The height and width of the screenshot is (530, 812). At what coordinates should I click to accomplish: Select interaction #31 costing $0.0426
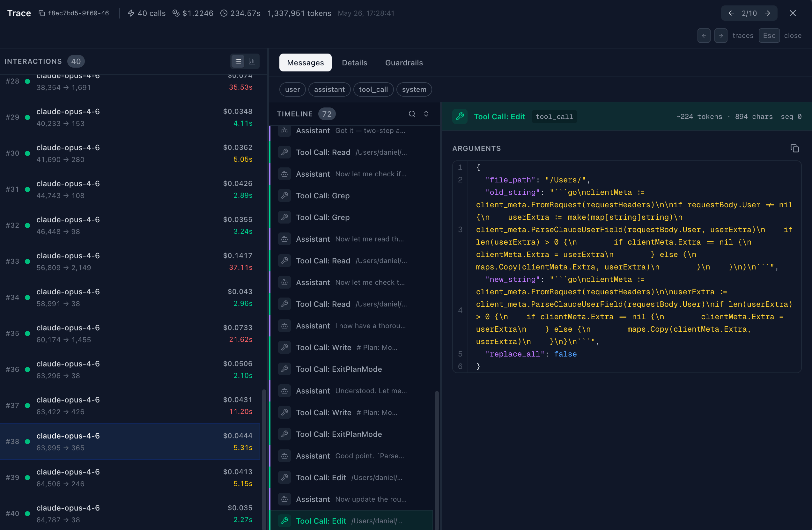click(130, 189)
